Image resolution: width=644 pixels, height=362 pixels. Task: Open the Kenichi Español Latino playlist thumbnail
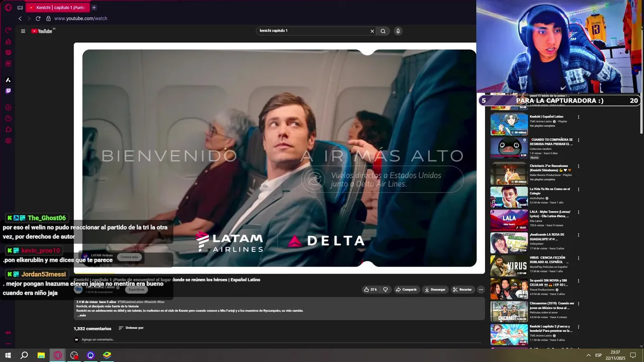(509, 125)
